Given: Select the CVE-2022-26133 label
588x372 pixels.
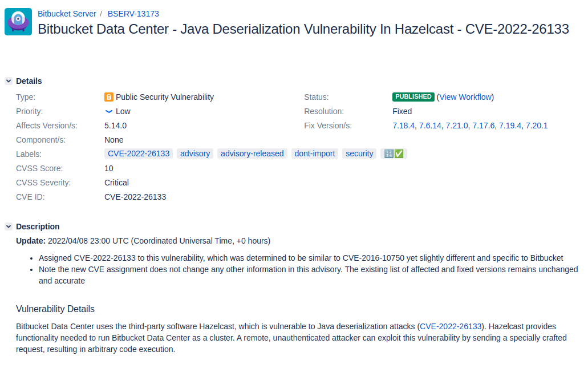Looking at the screenshot, I should pyautogui.click(x=138, y=153).
